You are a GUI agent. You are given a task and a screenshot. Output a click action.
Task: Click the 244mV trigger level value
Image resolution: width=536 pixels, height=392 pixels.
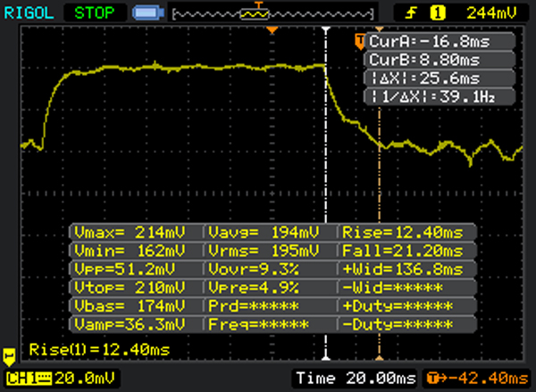pyautogui.click(x=491, y=13)
